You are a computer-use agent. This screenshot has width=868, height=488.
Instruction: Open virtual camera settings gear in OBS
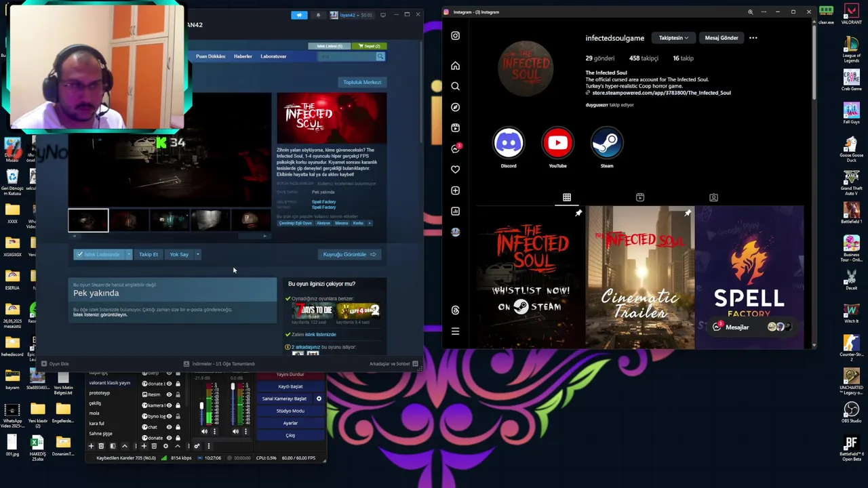(319, 399)
